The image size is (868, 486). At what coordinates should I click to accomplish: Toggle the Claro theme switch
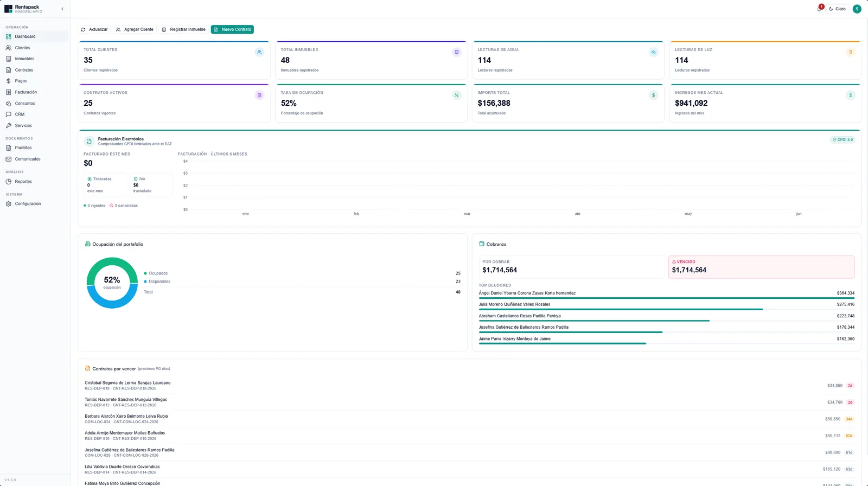coord(837,9)
